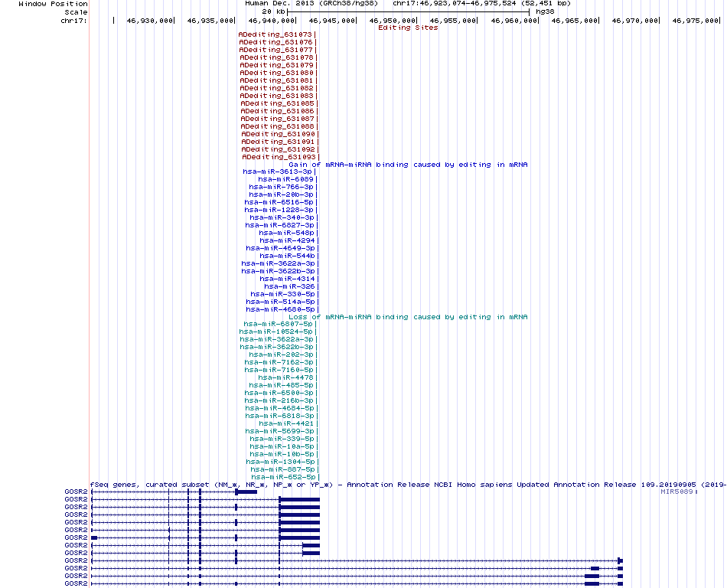Select hsa-miR-766-3p in the Gain track

(282, 187)
